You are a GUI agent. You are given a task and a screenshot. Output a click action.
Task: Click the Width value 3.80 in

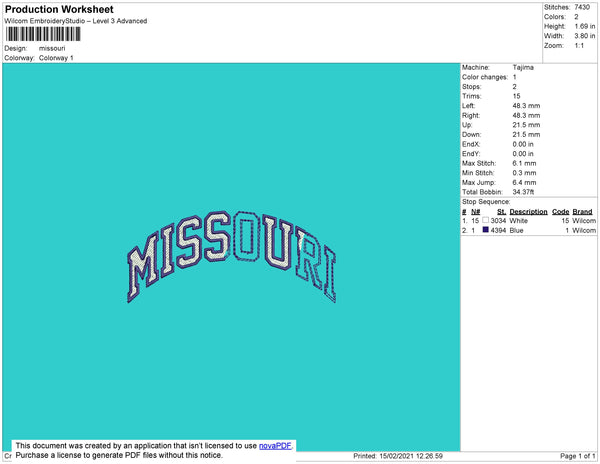click(x=585, y=36)
